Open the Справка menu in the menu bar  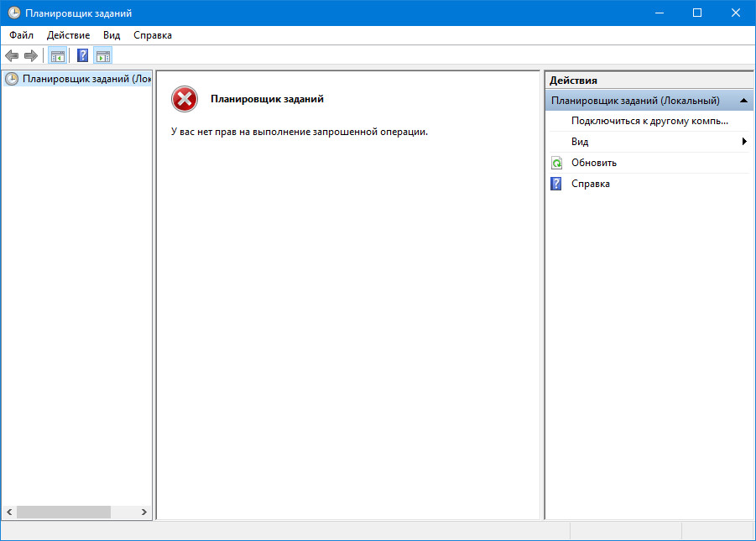153,35
